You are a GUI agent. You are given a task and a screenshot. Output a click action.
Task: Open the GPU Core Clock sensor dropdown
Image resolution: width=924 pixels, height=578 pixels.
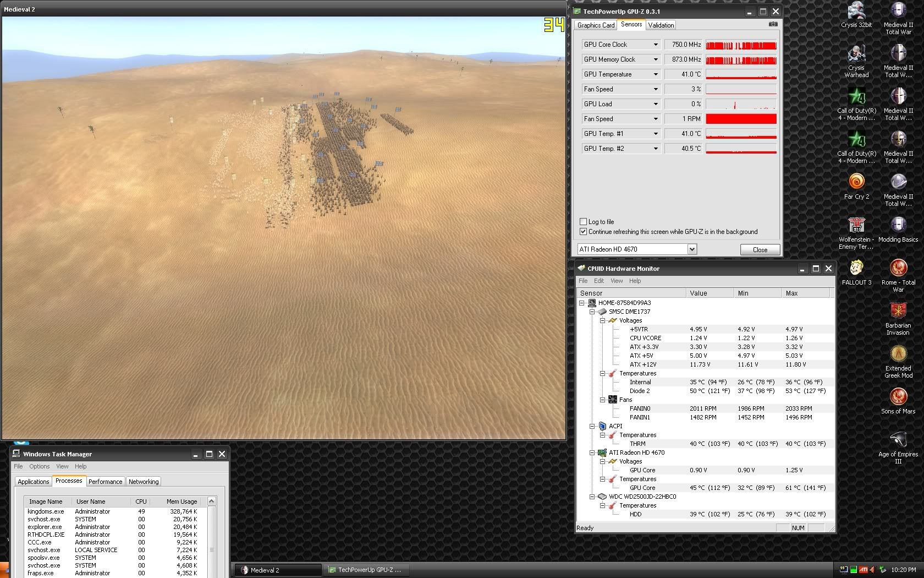[x=655, y=45]
